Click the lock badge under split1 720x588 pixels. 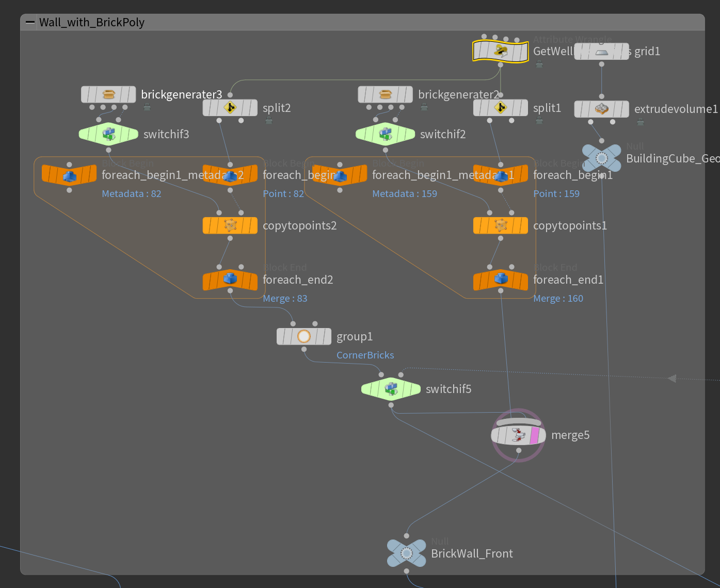[539, 120]
